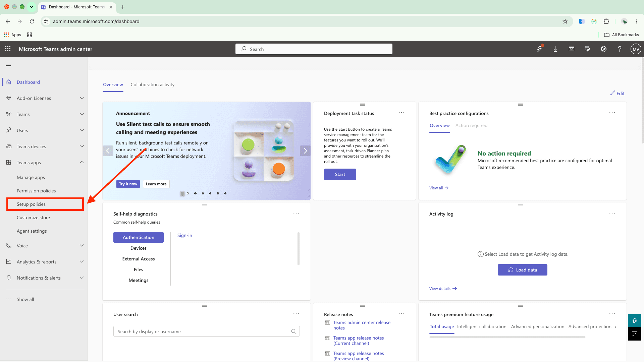The height and width of the screenshot is (362, 644).
Task: Open the Chrome three-dot menu
Action: click(636, 21)
